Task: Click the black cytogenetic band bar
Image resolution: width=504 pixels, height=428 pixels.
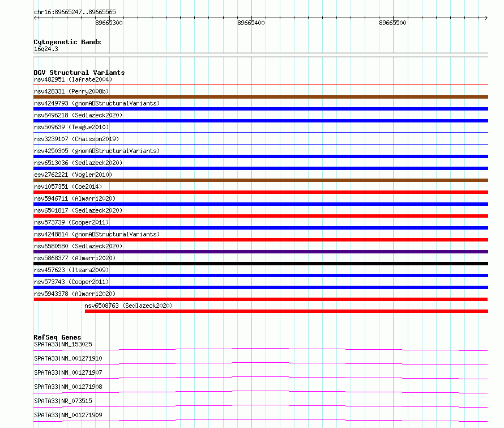Action: coord(260,55)
